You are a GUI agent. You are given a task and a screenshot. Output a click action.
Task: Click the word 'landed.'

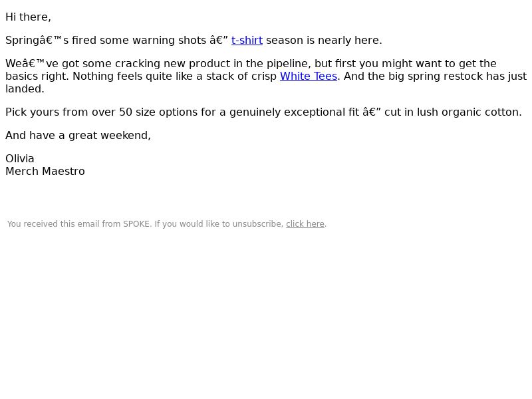coord(25,89)
